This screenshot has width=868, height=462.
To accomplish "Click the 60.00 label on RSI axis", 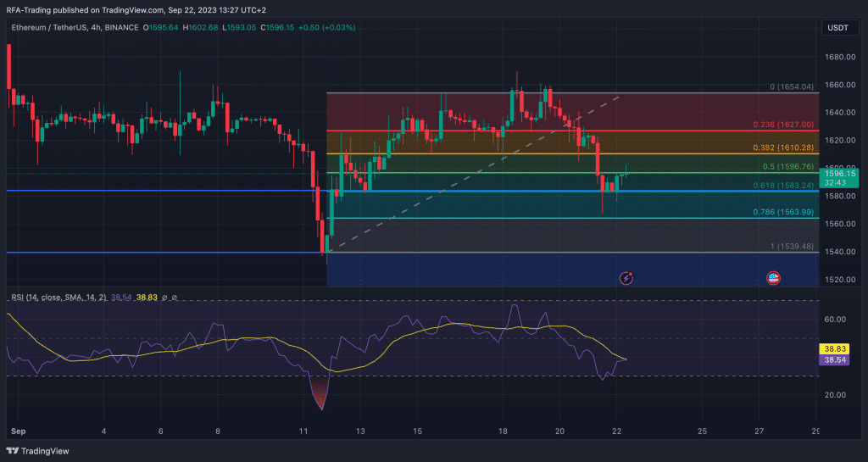I will click(835, 320).
